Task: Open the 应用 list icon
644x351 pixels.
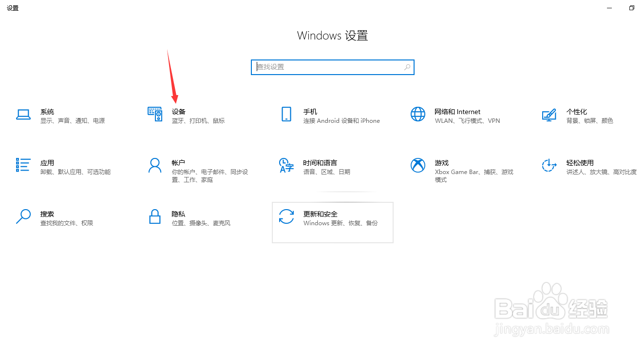Action: pyautogui.click(x=23, y=165)
